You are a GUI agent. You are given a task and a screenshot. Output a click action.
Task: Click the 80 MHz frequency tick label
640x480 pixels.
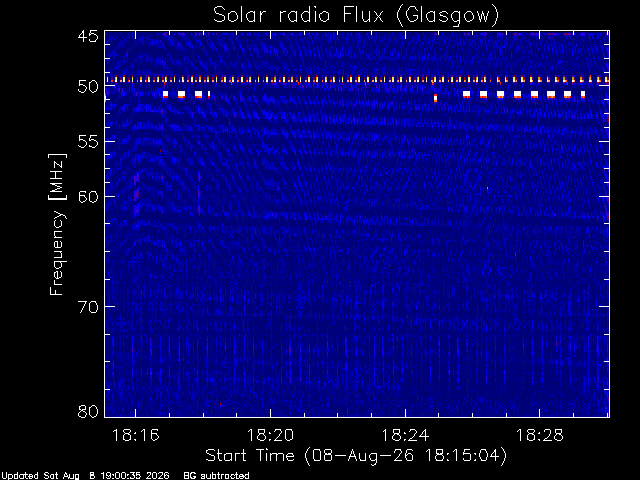88,411
